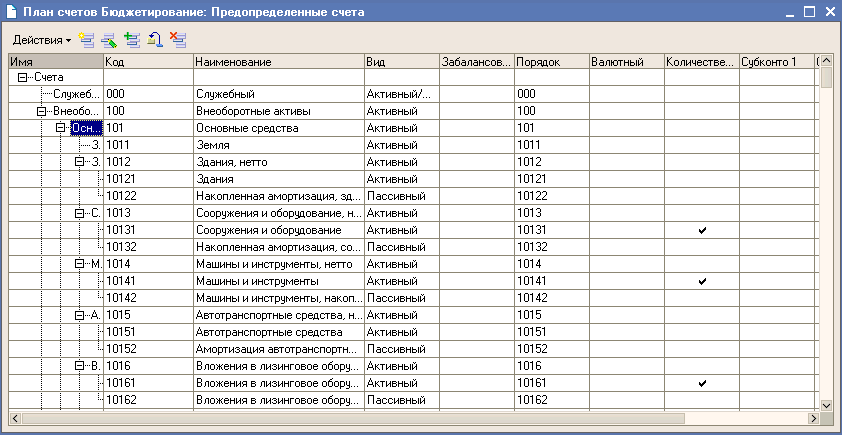Select the code cell 10161

pyautogui.click(x=149, y=383)
